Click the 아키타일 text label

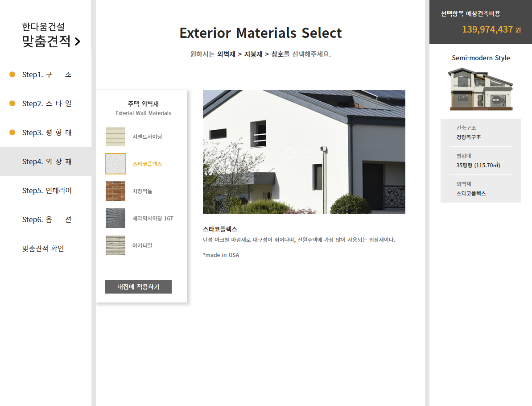coord(142,245)
